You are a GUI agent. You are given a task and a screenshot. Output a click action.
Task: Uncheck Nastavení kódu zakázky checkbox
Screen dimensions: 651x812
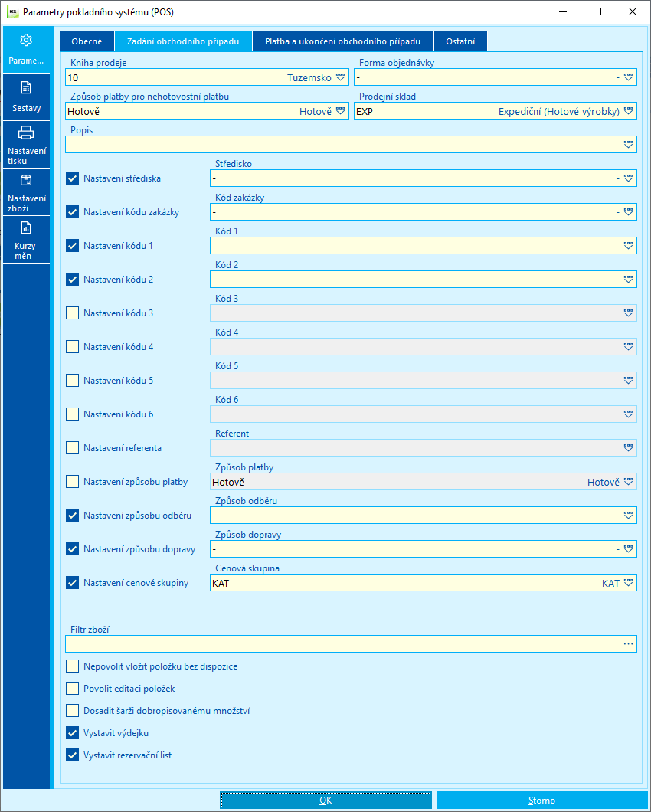(x=73, y=212)
